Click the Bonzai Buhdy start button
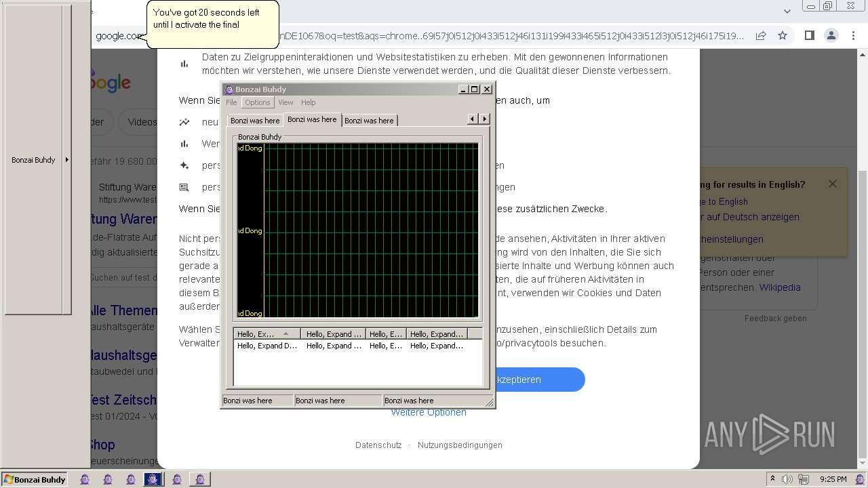868x488 pixels. click(x=34, y=479)
